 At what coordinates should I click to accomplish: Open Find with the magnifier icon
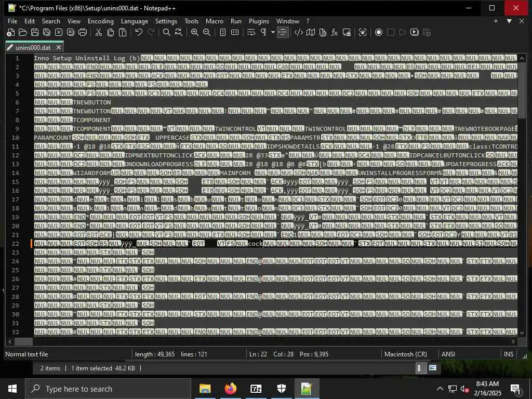coord(167,33)
